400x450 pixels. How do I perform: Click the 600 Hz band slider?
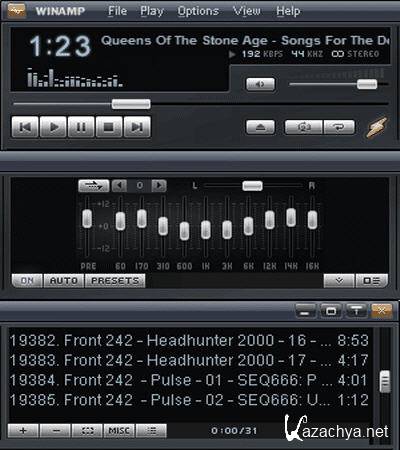[x=184, y=231]
